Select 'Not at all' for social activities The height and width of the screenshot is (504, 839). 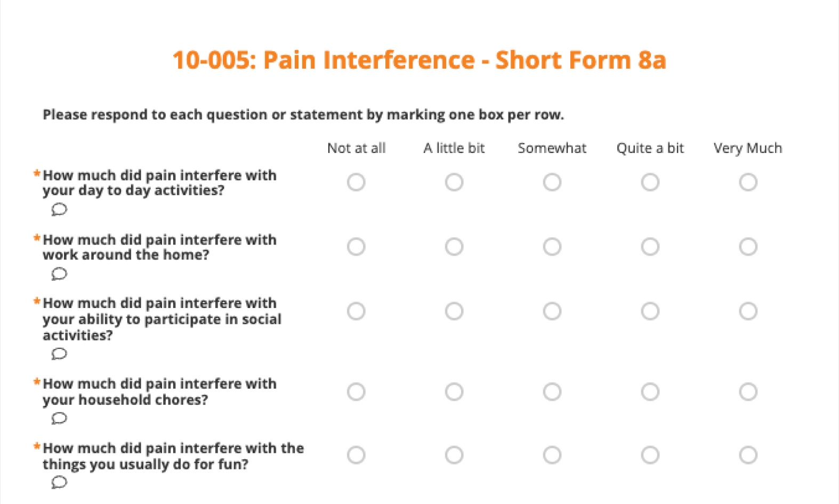tap(356, 311)
